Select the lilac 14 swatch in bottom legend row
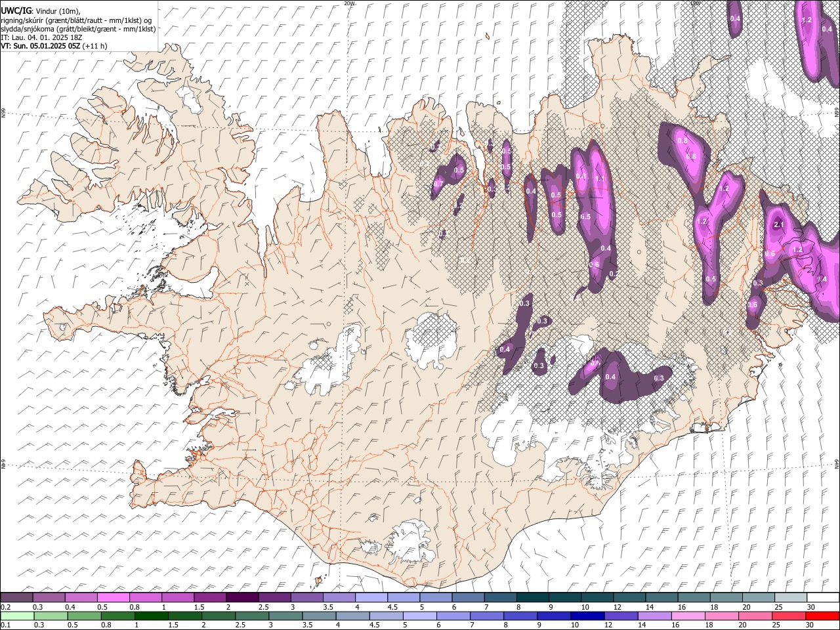The height and width of the screenshot is (630, 840). point(655,616)
